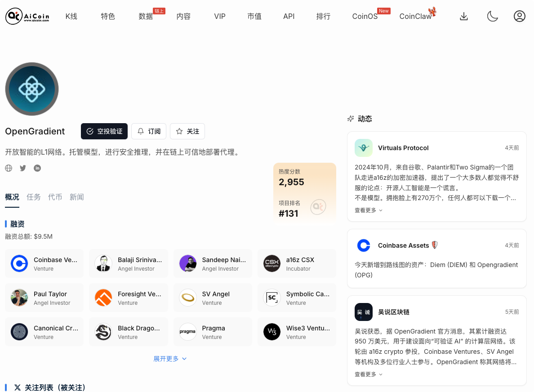Image resolution: width=534 pixels, height=392 pixels.
Task: Open OpenGradient's Twitter icon
Action: pos(23,168)
